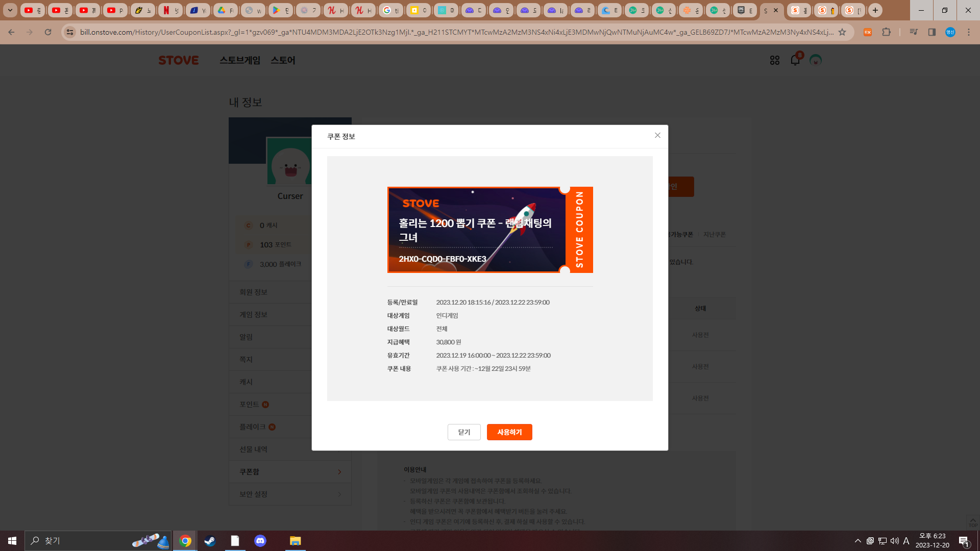Screen dimensions: 980x551
Task: Open taskbar clock and date
Action: click(x=933, y=541)
